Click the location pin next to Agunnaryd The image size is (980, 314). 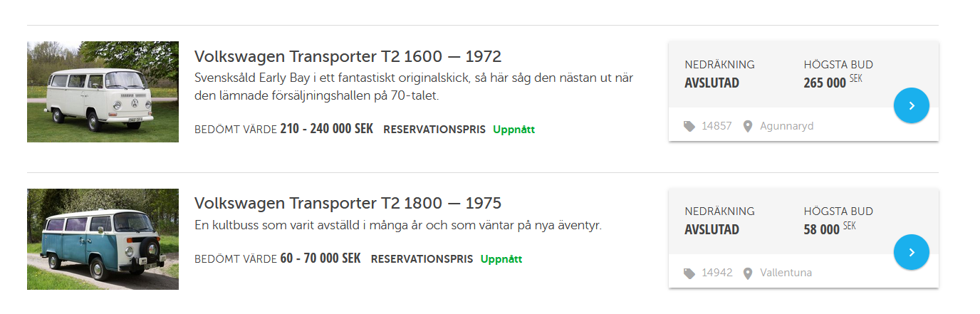click(x=748, y=126)
